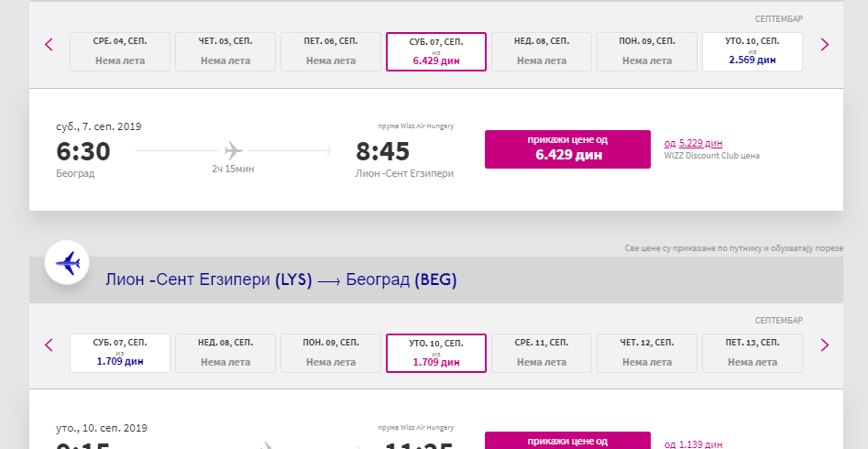868x449 pixels.
Task: Show prices from 6.429 дин button
Action: [567, 149]
